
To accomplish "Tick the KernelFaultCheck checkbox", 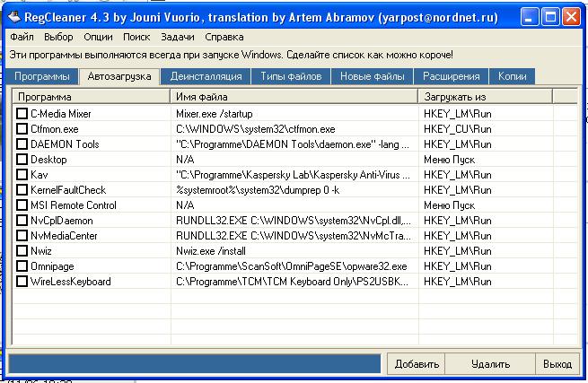I will [x=22, y=190].
